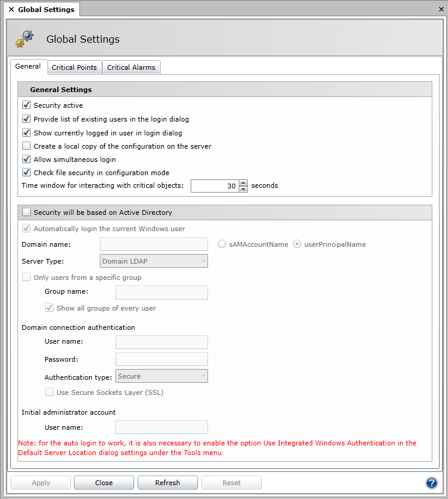
Task: Uncheck the Security active checkbox
Action: [x=26, y=105]
